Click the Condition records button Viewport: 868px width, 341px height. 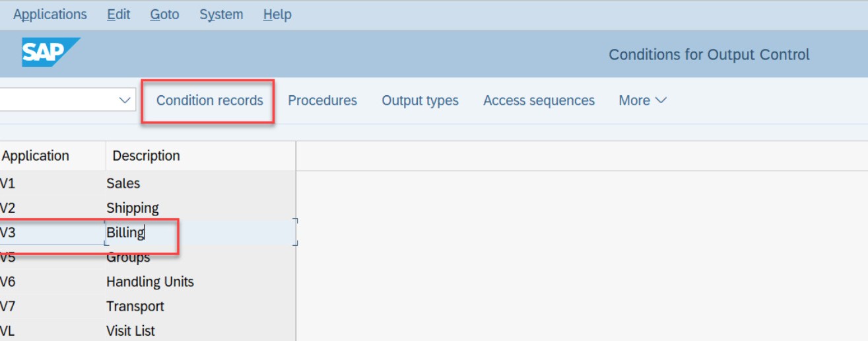209,100
